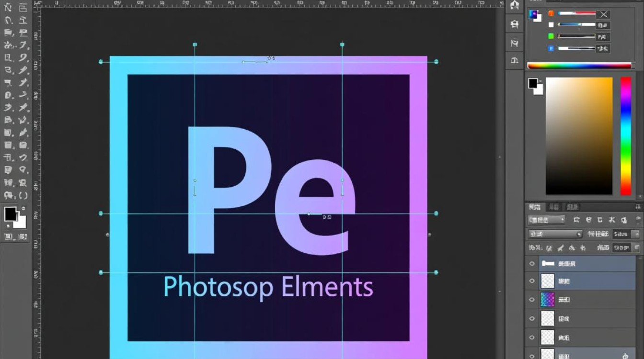Select the parentheses-shaped tool icon in the toolbox

23,195
